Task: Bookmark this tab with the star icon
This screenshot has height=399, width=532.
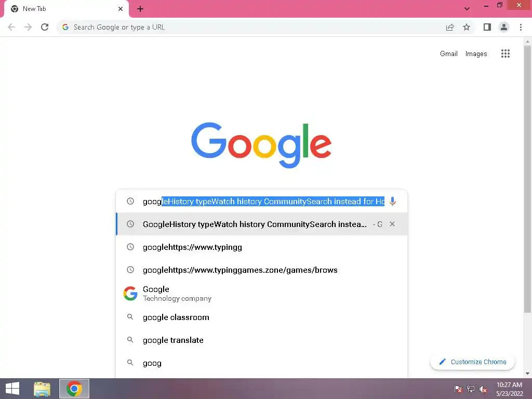Action: 467,27
